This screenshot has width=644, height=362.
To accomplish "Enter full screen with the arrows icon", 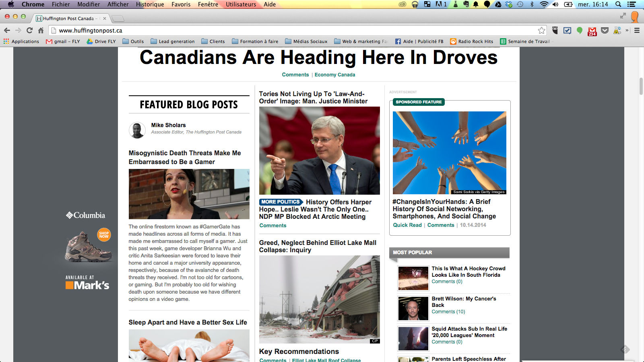I will 623,16.
